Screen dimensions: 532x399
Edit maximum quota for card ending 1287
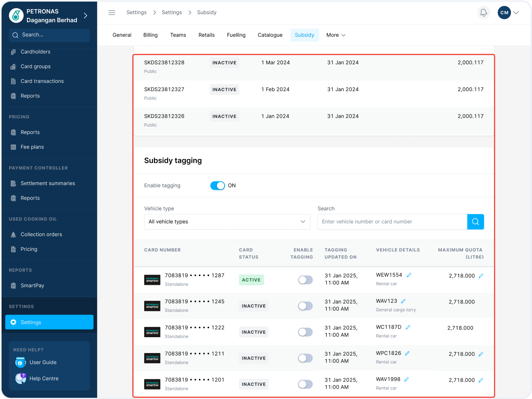click(481, 276)
